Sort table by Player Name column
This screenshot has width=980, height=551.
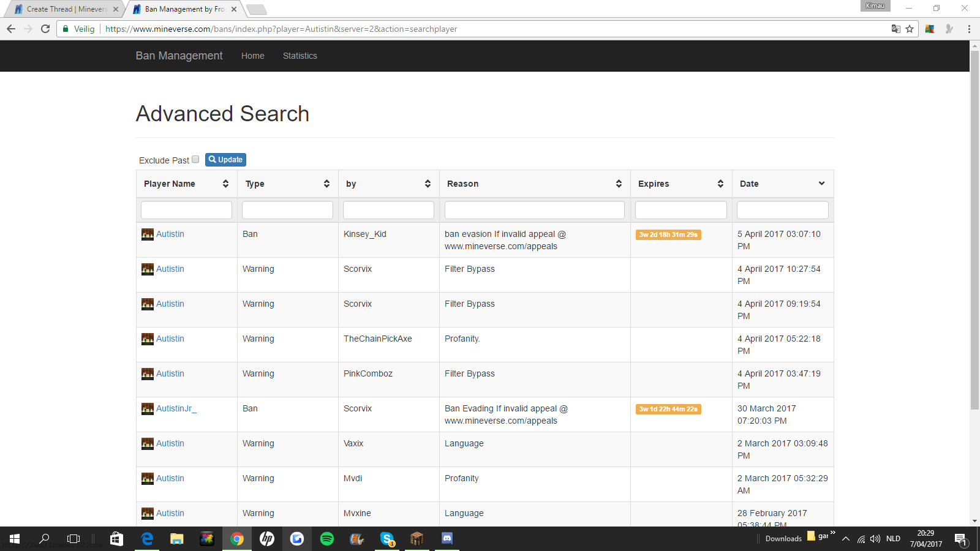(187, 184)
